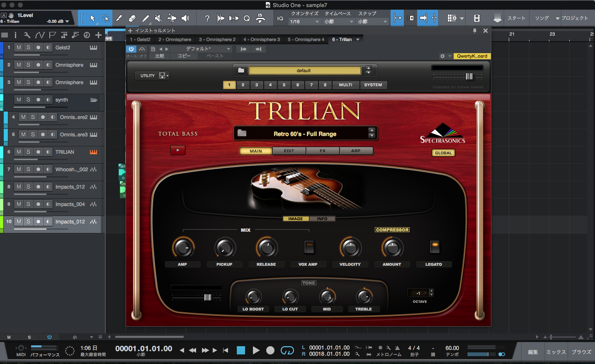Open the quantize 1/16 dropdown
The height and width of the screenshot is (364, 595).
coord(305,22)
